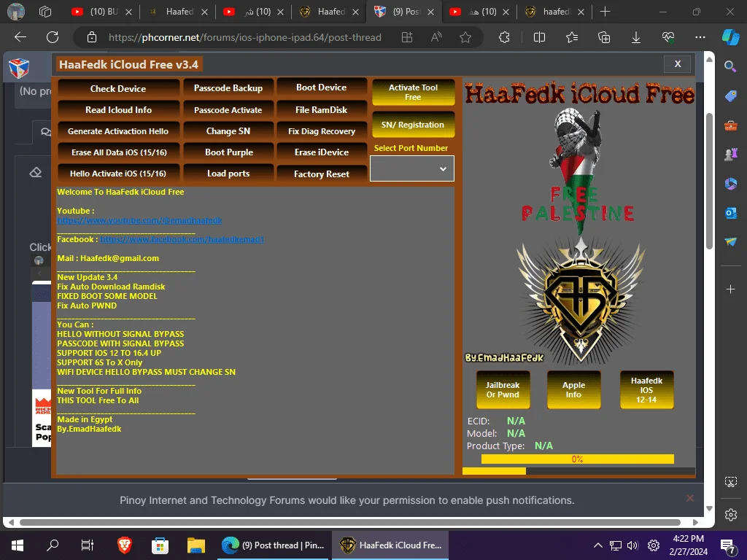Screen dimensions: 747x560
Task: Click Hello Activate iOS (15/16)
Action: point(118,174)
